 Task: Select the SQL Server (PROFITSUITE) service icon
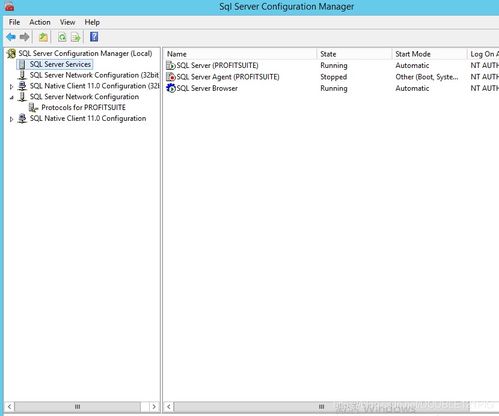[x=171, y=65]
